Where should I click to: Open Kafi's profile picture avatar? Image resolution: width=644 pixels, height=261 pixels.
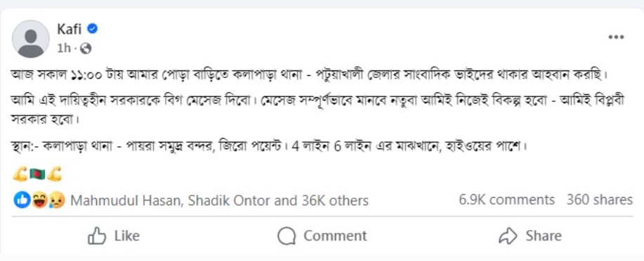click(31, 39)
